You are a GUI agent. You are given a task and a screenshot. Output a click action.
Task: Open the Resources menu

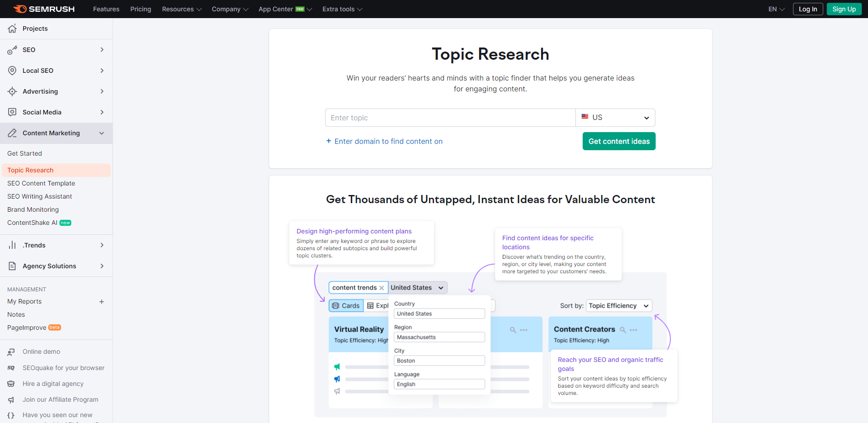point(182,9)
